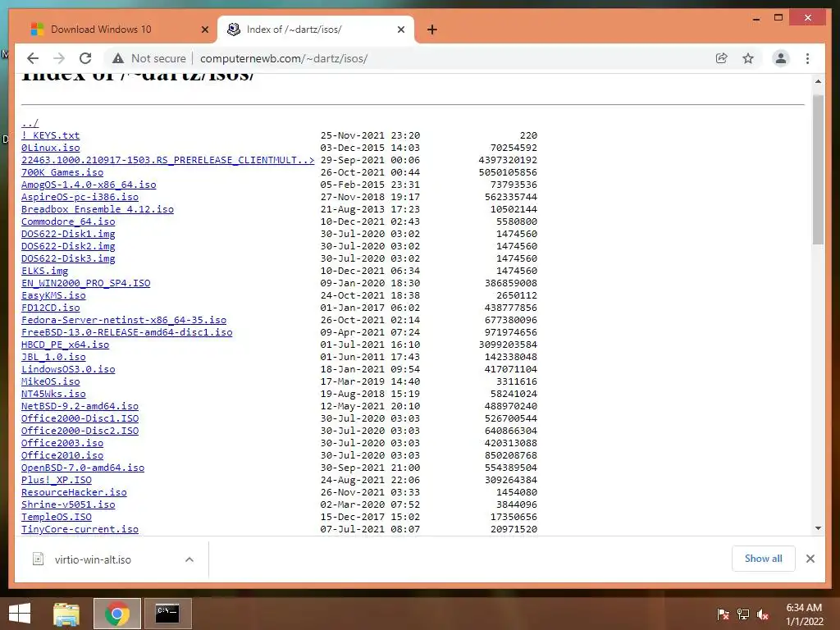Click OpenBSD-7.0-amd64.iso link
Image resolution: width=840 pixels, height=630 pixels.
click(83, 468)
